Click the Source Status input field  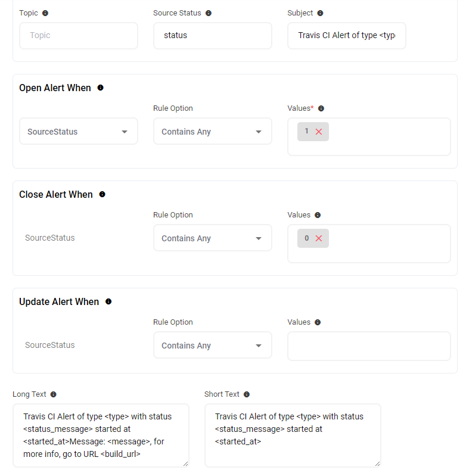(212, 36)
